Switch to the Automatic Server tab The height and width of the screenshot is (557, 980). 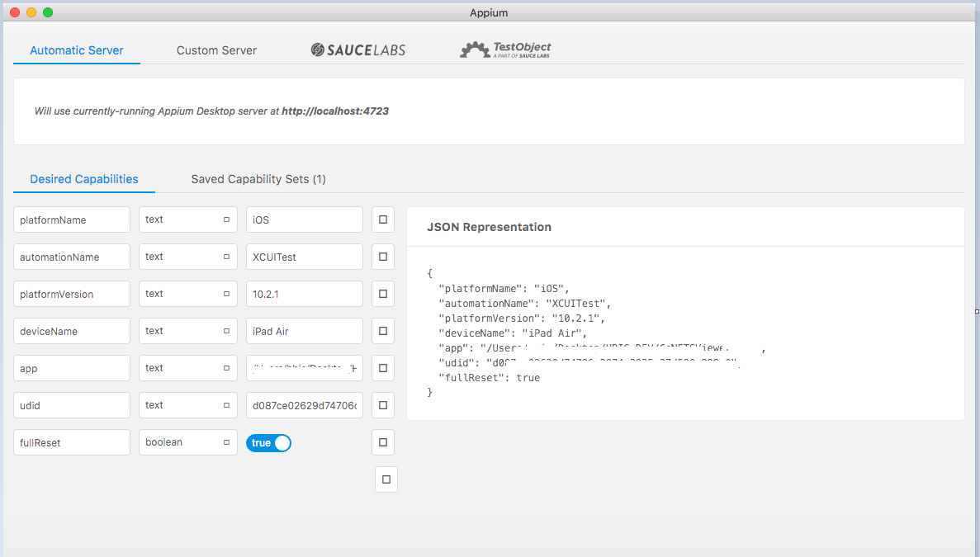(x=76, y=50)
